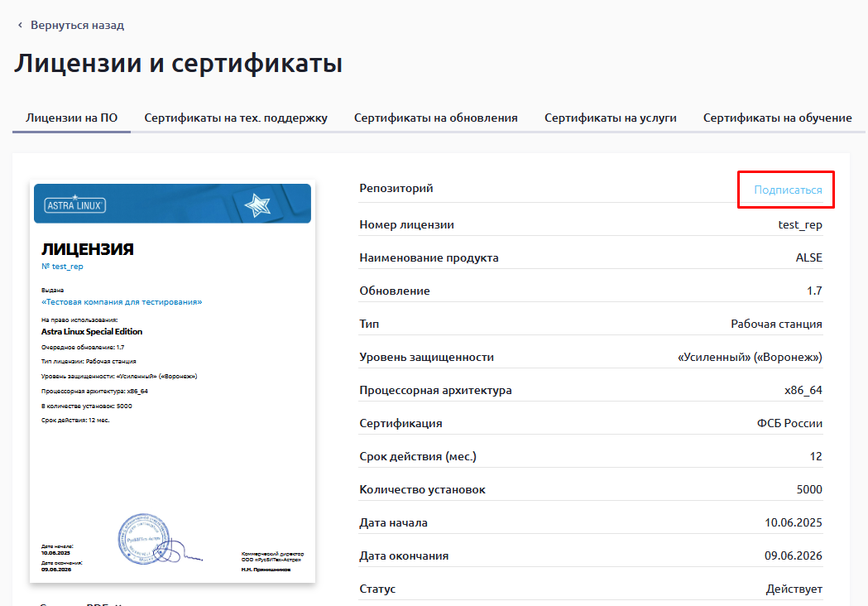
Task: Click the "Лицензии и сертификаты" page heading
Action: (x=178, y=64)
